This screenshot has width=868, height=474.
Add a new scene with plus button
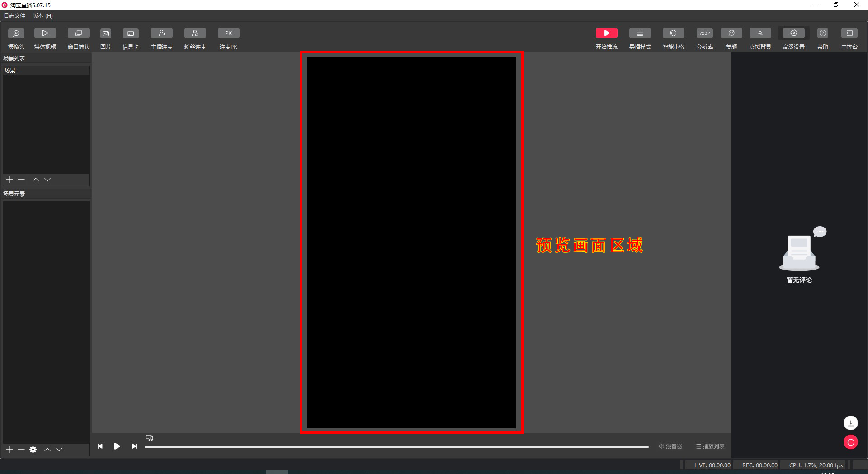[x=9, y=180]
